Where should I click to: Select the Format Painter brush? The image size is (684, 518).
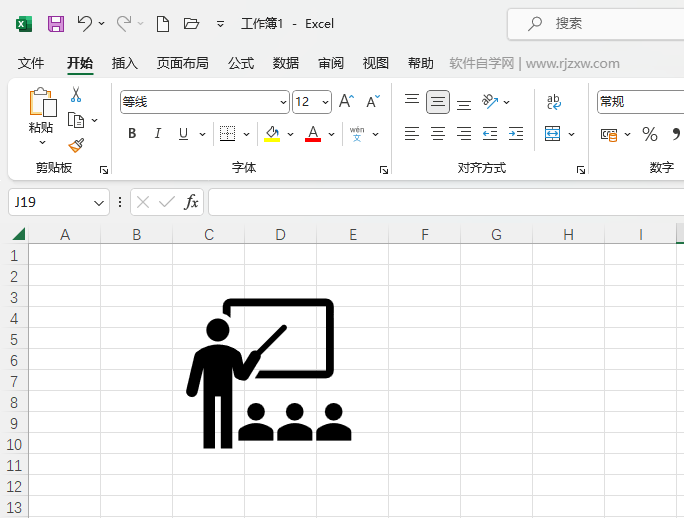point(76,145)
